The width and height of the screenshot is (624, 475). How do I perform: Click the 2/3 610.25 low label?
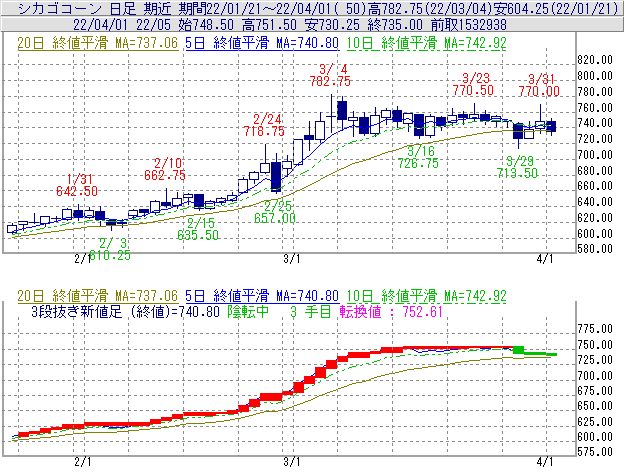tap(110, 249)
